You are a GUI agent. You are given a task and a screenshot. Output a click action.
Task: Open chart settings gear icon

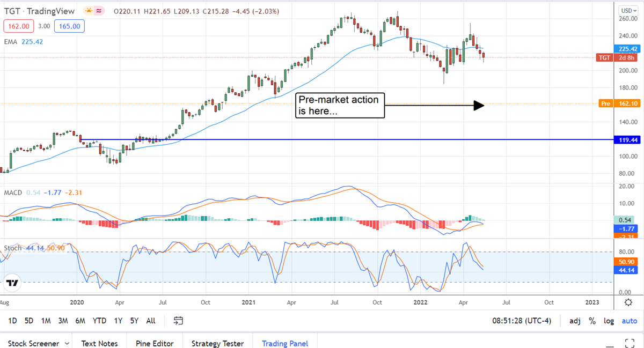coord(628,302)
